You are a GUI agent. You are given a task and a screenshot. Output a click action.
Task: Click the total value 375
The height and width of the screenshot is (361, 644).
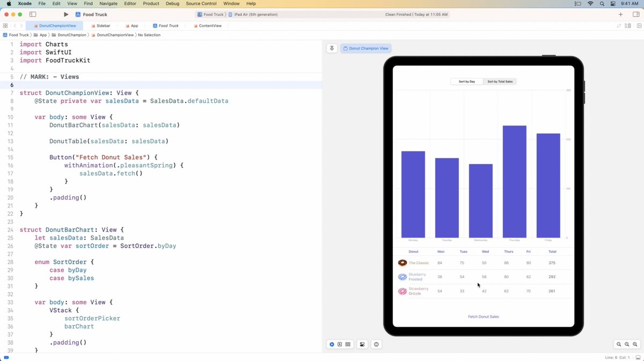552,263
